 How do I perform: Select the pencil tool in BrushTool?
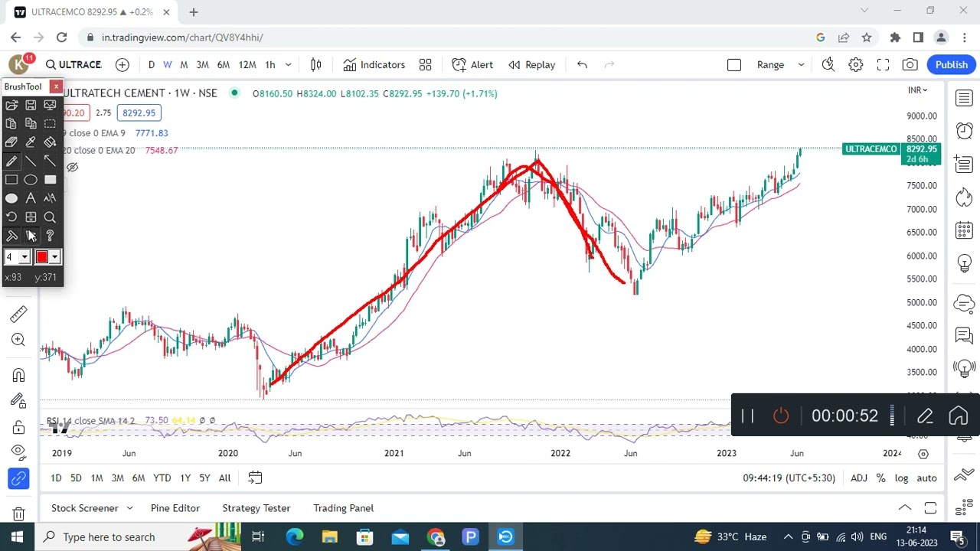click(x=11, y=161)
